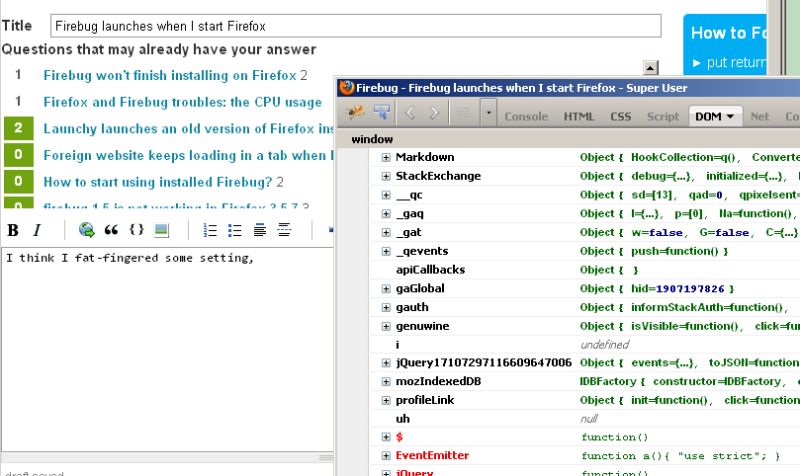Image resolution: width=800 pixels, height=476 pixels.
Task: Expand the jQuery171072971166096470​06 node
Action: click(x=386, y=363)
